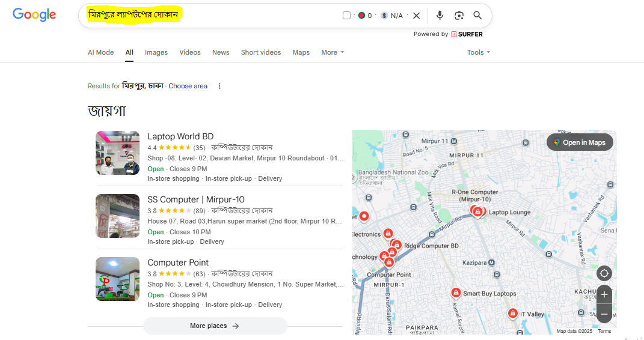The width and height of the screenshot is (644, 340).
Task: Expand the More search categories dropdown
Action: (333, 52)
